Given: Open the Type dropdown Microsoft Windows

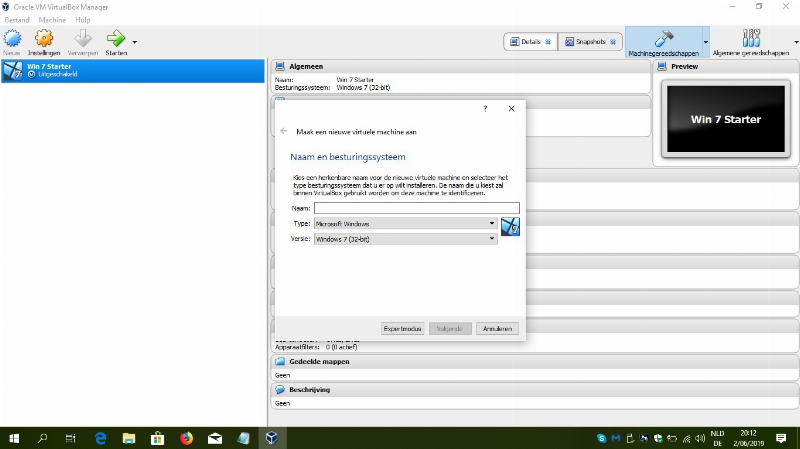Looking at the screenshot, I should pos(406,223).
